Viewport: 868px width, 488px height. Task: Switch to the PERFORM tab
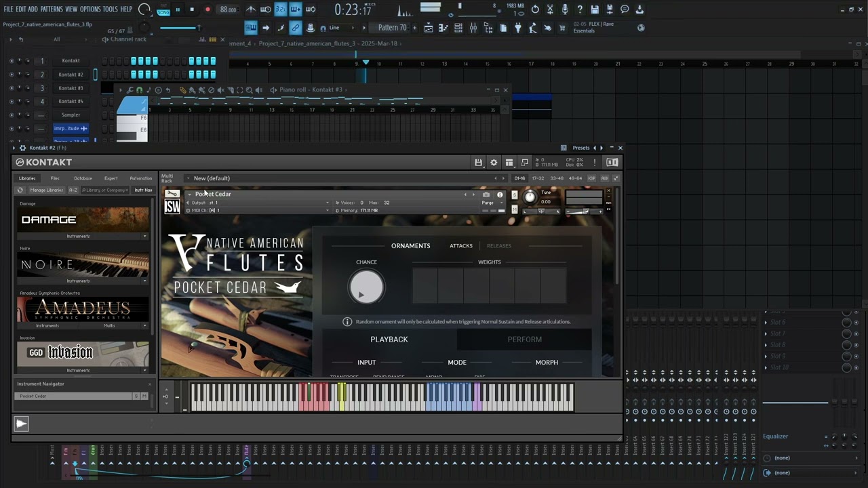tap(524, 339)
